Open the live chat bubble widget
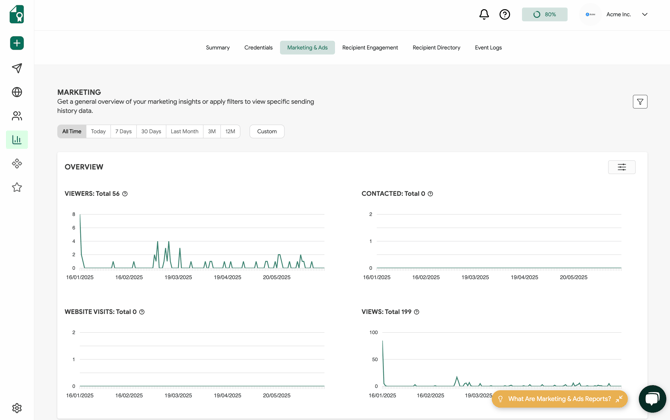The image size is (670, 420). (x=652, y=398)
